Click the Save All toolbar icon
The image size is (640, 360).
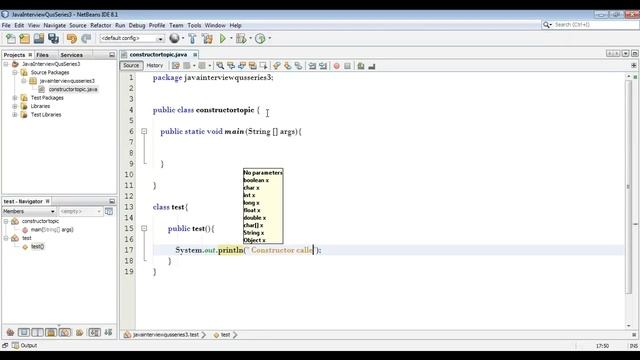pos(53,39)
